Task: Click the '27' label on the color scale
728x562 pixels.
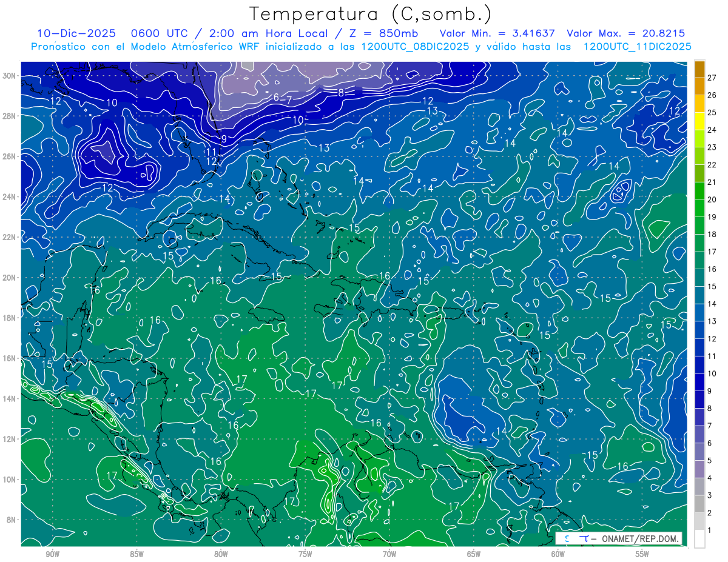Action: click(712, 78)
